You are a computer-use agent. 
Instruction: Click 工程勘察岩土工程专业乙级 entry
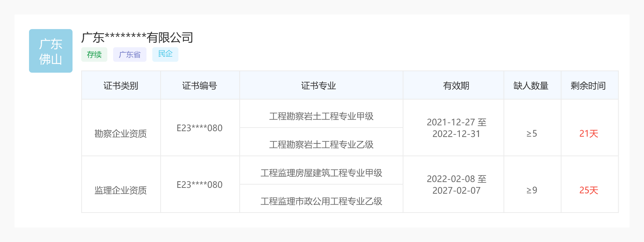pyautogui.click(x=321, y=145)
